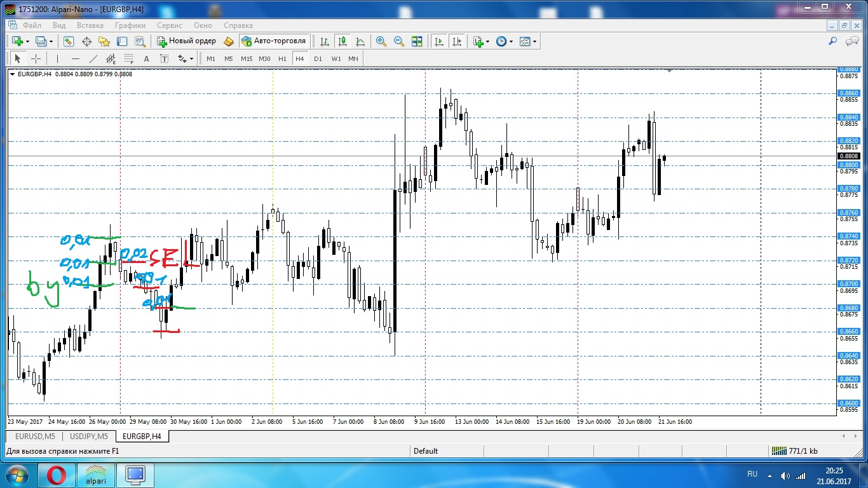This screenshot has height=488, width=868.
Task: Zoom out of the chart
Action: 399,41
